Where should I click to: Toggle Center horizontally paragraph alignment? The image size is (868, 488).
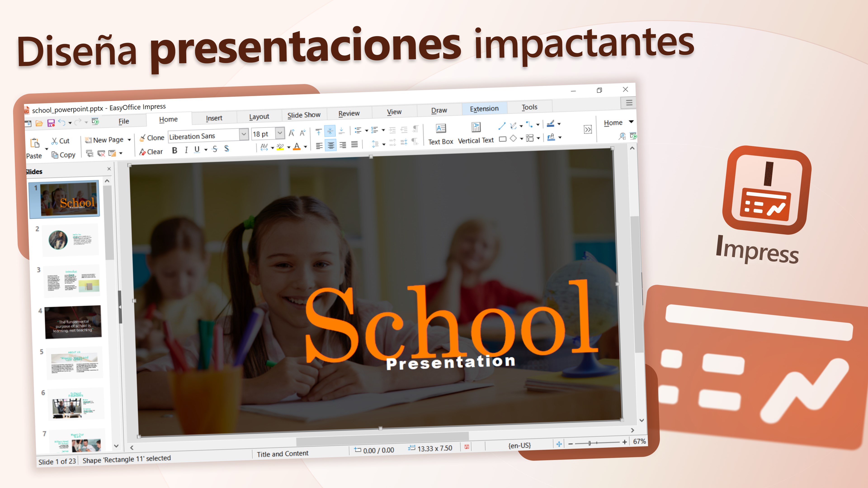click(x=330, y=145)
